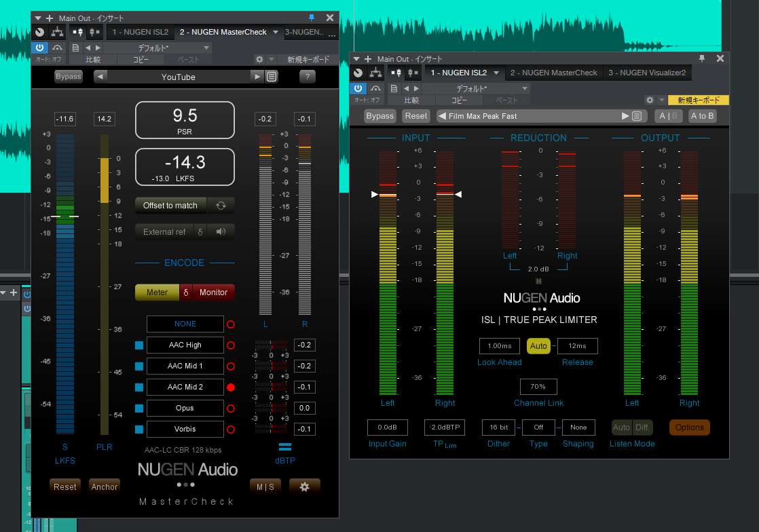Image resolution: width=759 pixels, height=532 pixels.
Task: Click A to B button in ISL2
Action: coord(702,116)
